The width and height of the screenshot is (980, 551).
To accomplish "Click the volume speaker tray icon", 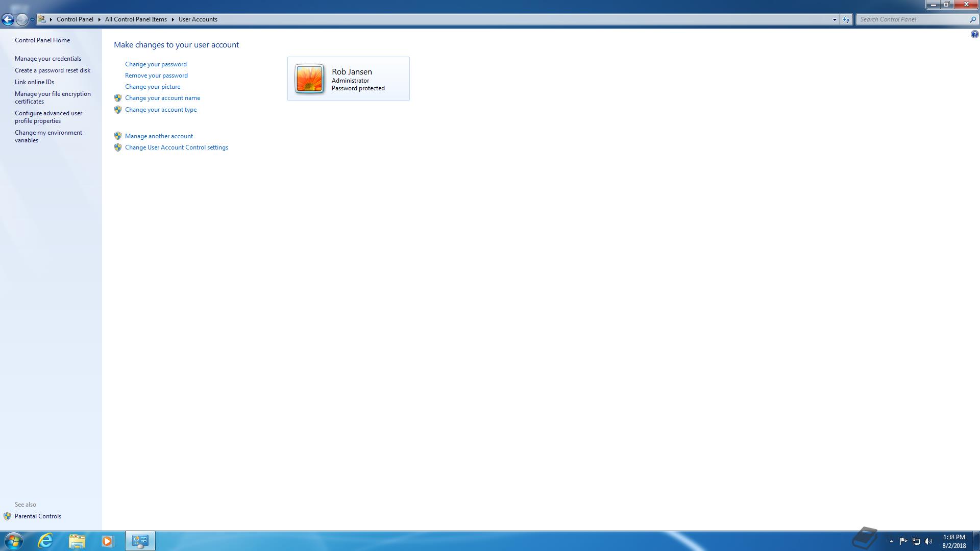I will pyautogui.click(x=928, y=541).
